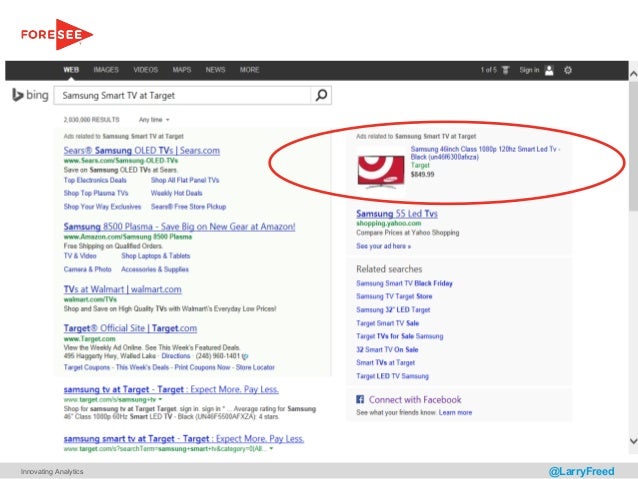Open samsung tv at Target result
638x479 pixels.
pyautogui.click(x=171, y=389)
